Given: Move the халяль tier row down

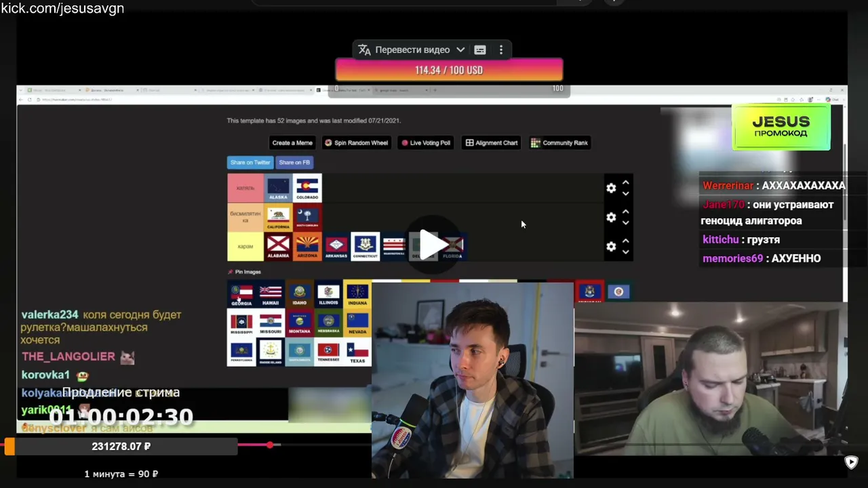Looking at the screenshot, I should pos(626,194).
